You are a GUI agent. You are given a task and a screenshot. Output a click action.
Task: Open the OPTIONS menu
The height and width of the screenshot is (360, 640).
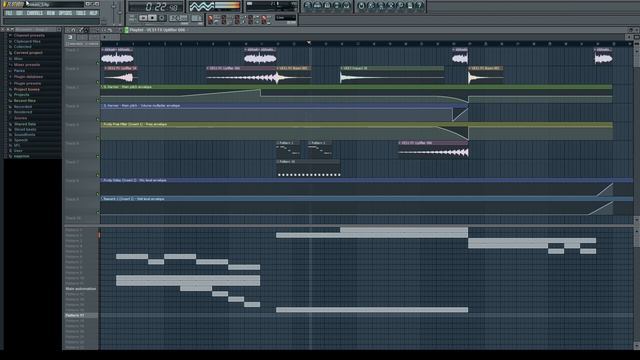click(65, 13)
